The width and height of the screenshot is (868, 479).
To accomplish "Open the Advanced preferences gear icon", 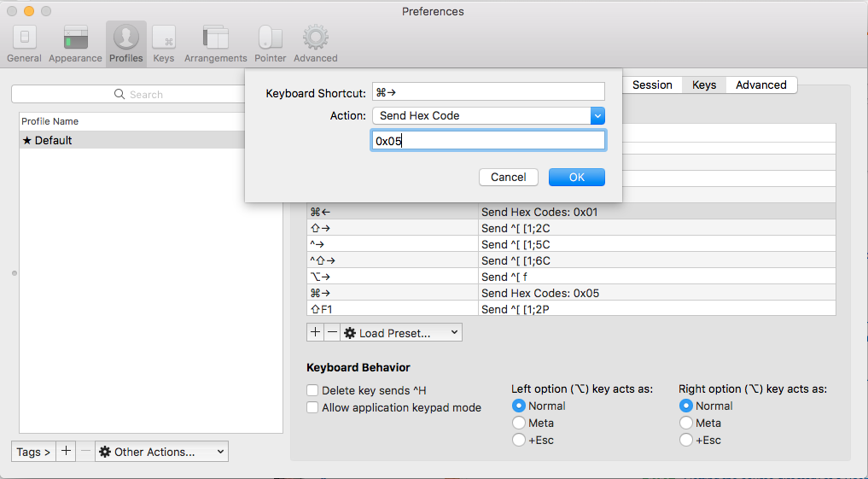I will point(316,44).
